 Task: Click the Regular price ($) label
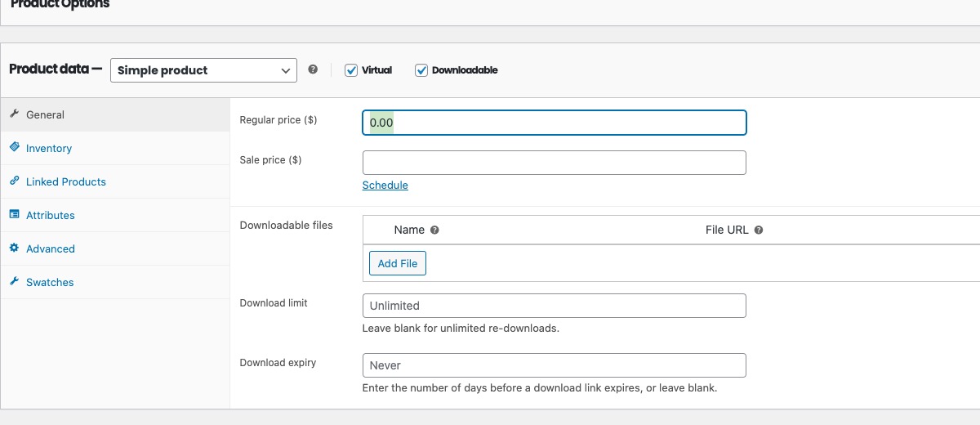278,120
